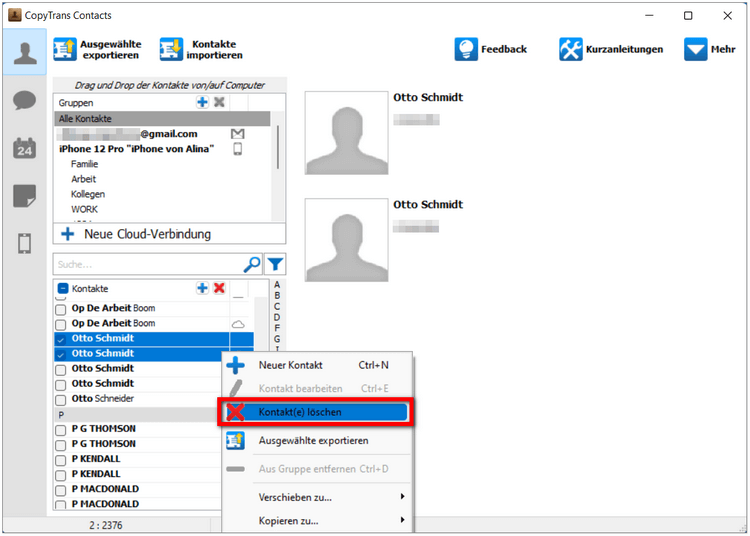This screenshot has height=536, width=750.
Task: Click the groups list scrollbar
Action: [x=278, y=147]
